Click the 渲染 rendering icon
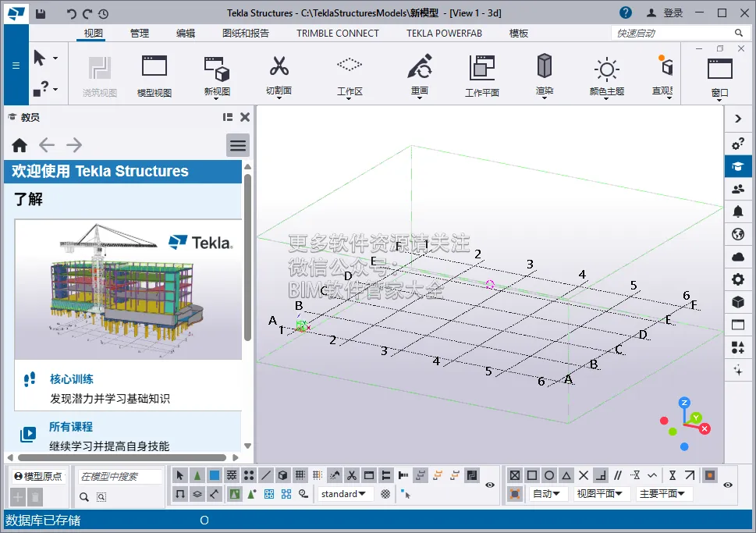The width and height of the screenshot is (756, 533). pyautogui.click(x=545, y=66)
